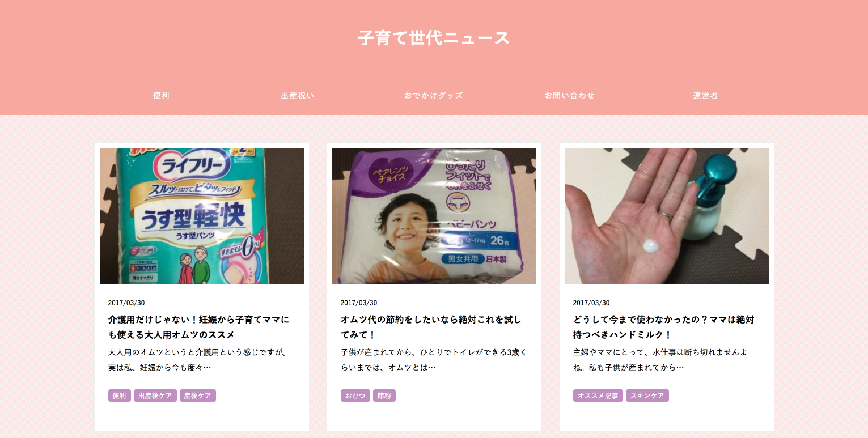868x438 pixels.
Task: Open the hand milk pump bottle thumbnail
Action: 667,216
